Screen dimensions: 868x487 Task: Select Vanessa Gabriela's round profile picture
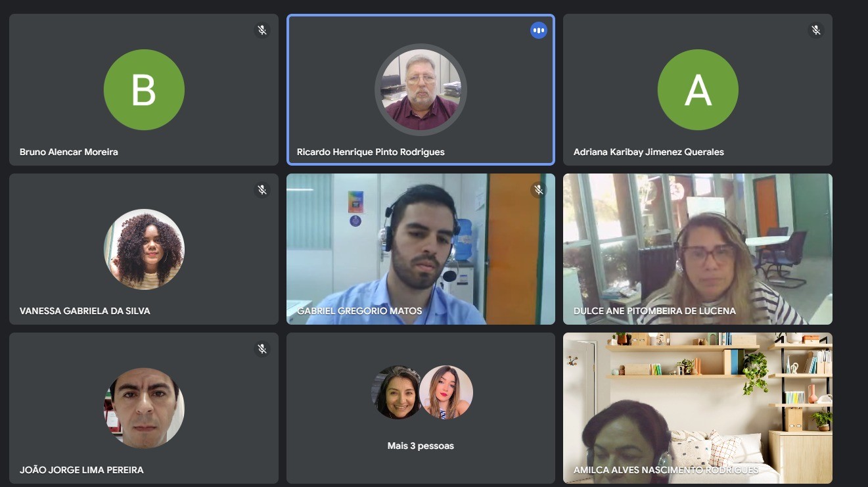coord(144,249)
